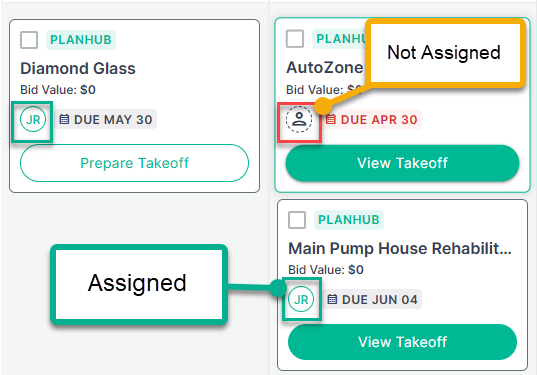The image size is (537, 375).
Task: Check the Diamond Glass card checkbox
Action: 29,40
